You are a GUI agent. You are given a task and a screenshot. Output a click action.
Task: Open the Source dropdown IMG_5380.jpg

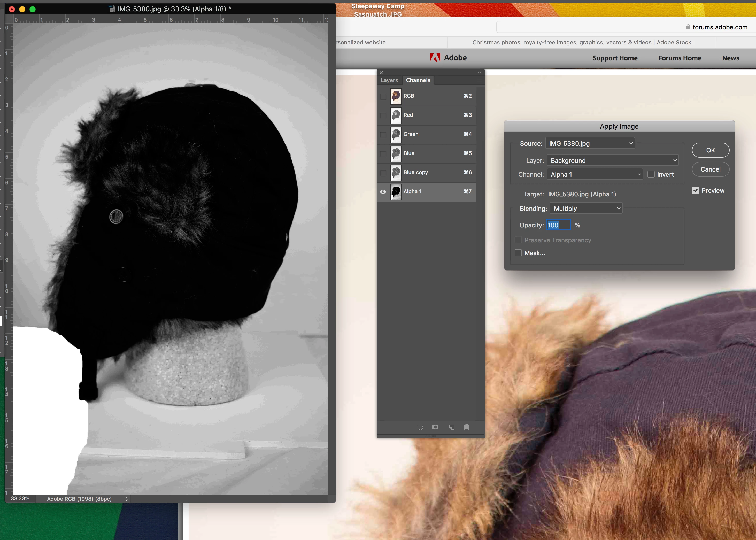[x=590, y=143]
